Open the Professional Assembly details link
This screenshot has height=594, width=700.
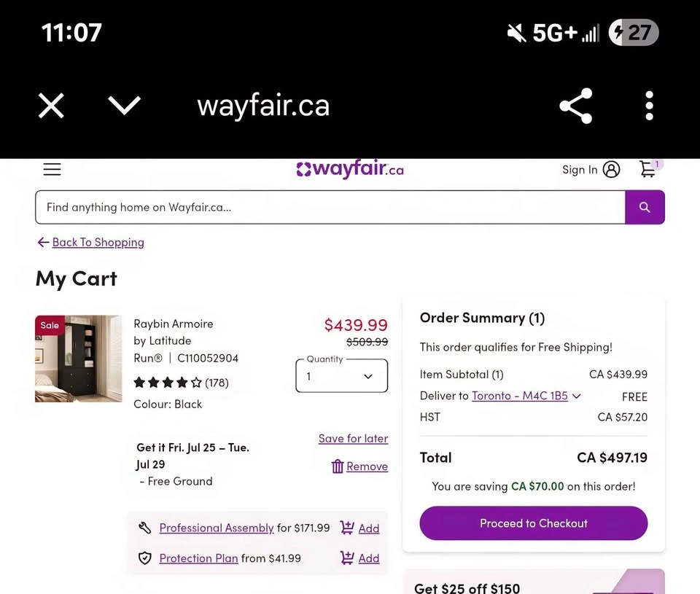216,528
